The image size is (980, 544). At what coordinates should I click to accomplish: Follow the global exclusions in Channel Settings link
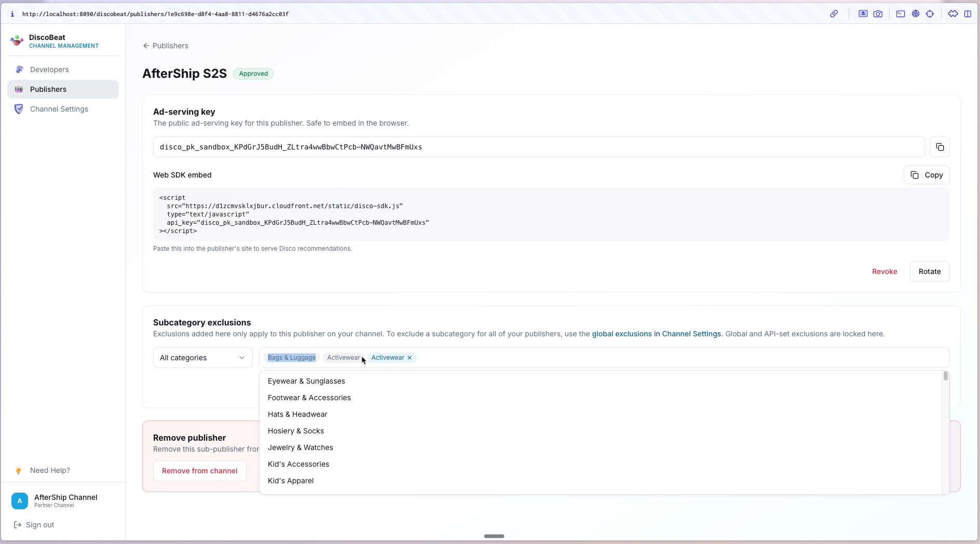tap(657, 334)
